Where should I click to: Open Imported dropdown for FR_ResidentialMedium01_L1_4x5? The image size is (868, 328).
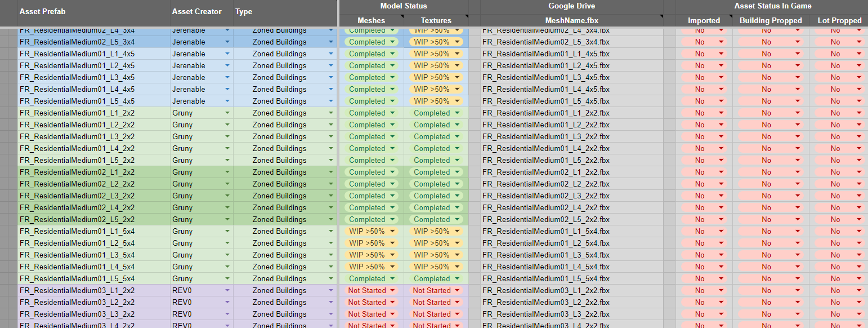tap(721, 54)
